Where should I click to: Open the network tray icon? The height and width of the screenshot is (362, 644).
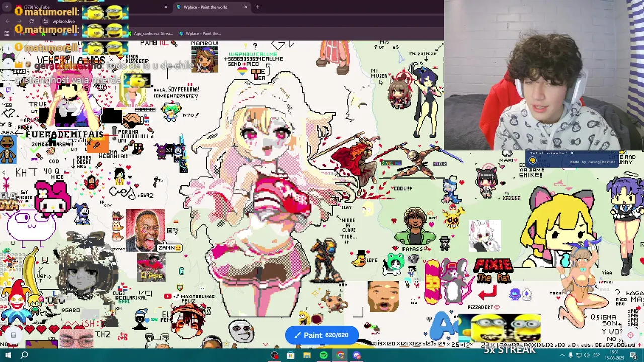578,355
